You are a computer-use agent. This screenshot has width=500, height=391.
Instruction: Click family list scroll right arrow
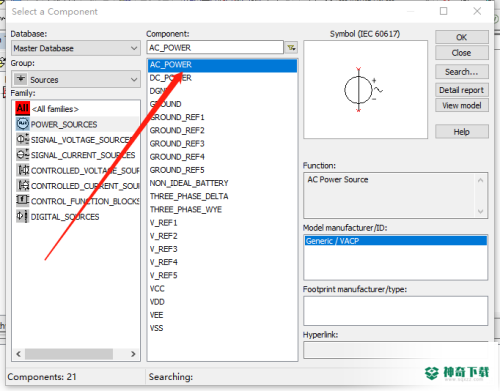133,354
